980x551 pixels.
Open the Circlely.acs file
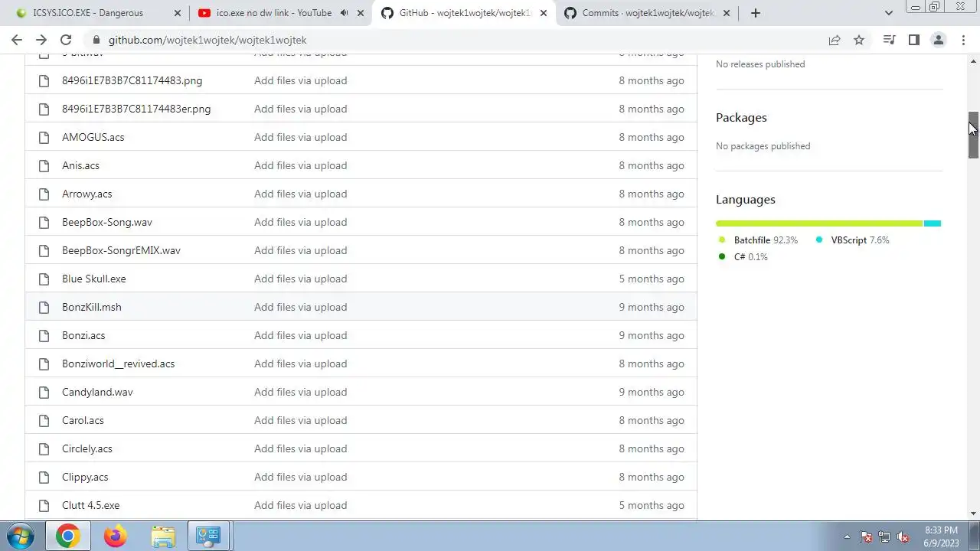[x=87, y=448]
